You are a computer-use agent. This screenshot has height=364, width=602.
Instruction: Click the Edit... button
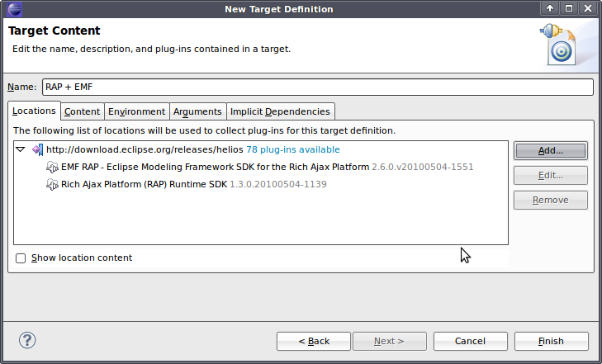pos(551,175)
